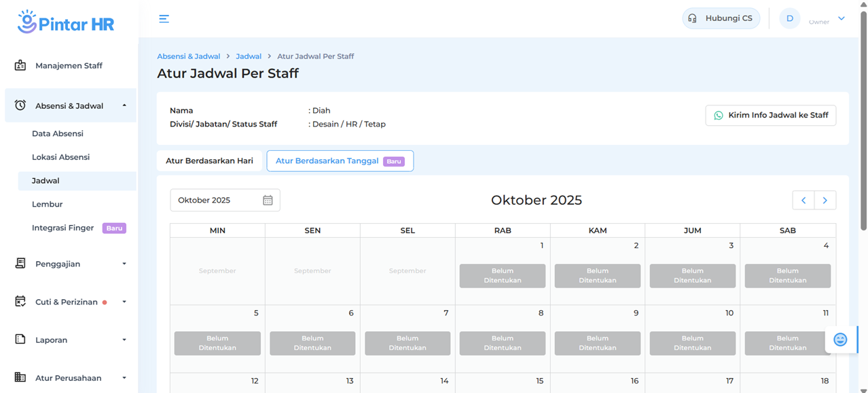868x393 pixels.
Task: Click Belum Ditentukan on October 1
Action: (502, 275)
